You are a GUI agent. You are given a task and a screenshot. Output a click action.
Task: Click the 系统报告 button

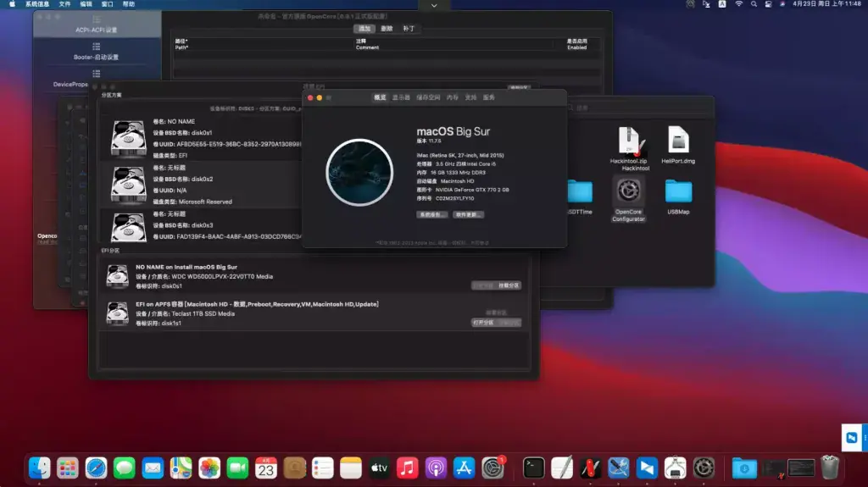431,215
